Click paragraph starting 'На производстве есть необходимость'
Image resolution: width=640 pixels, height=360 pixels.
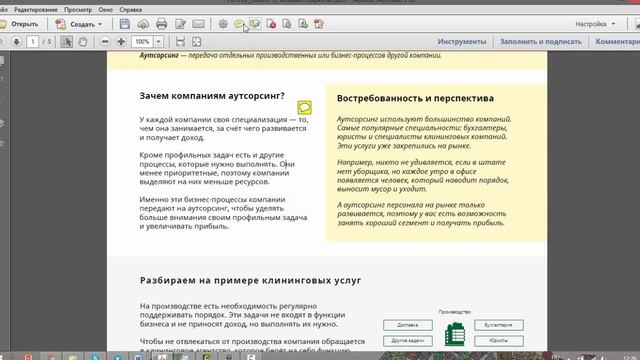(x=242, y=315)
